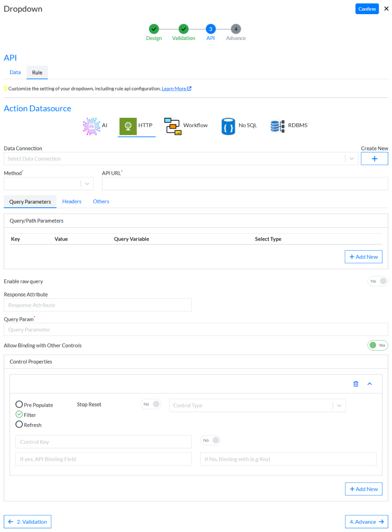Screen dimensions: 392x532
Task: Delete the control property with trash icon
Action: [x=356, y=384]
